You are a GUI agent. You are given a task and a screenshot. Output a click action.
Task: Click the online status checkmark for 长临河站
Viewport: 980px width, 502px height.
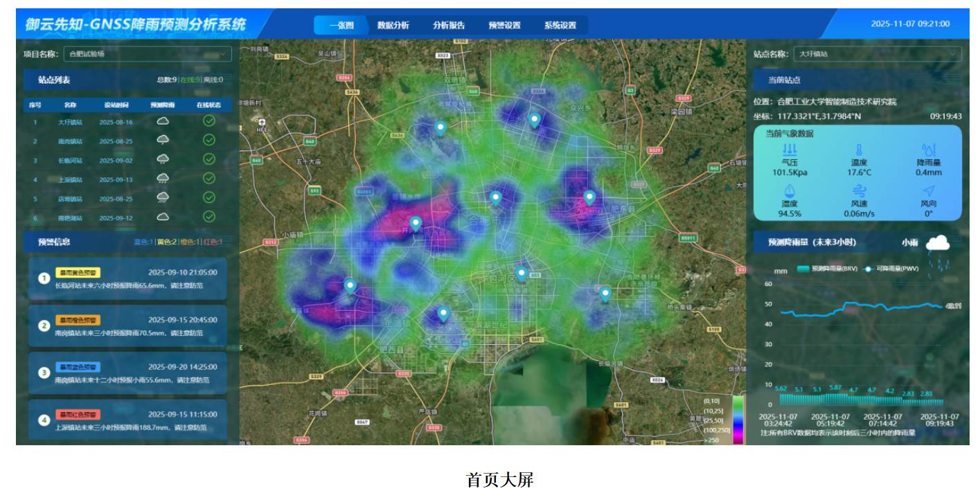coord(209,160)
